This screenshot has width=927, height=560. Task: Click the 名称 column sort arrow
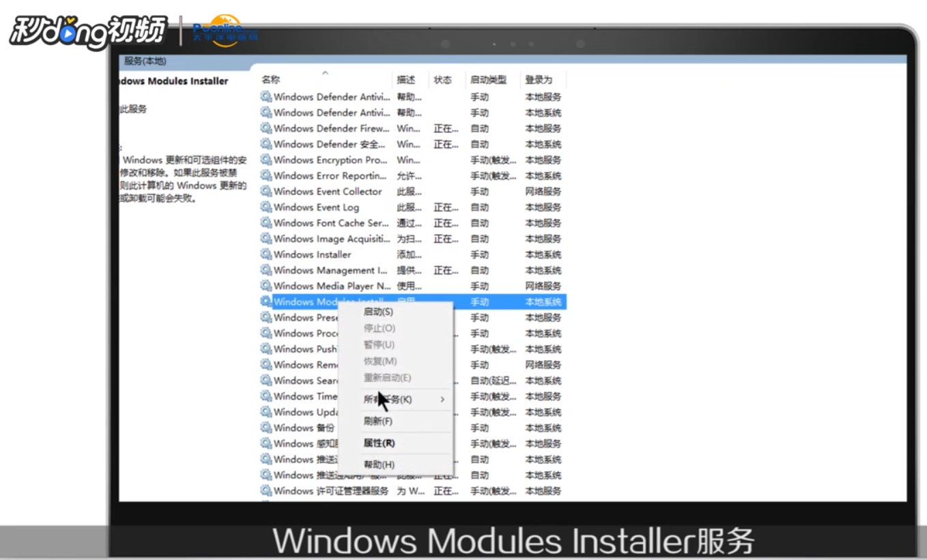326,74
